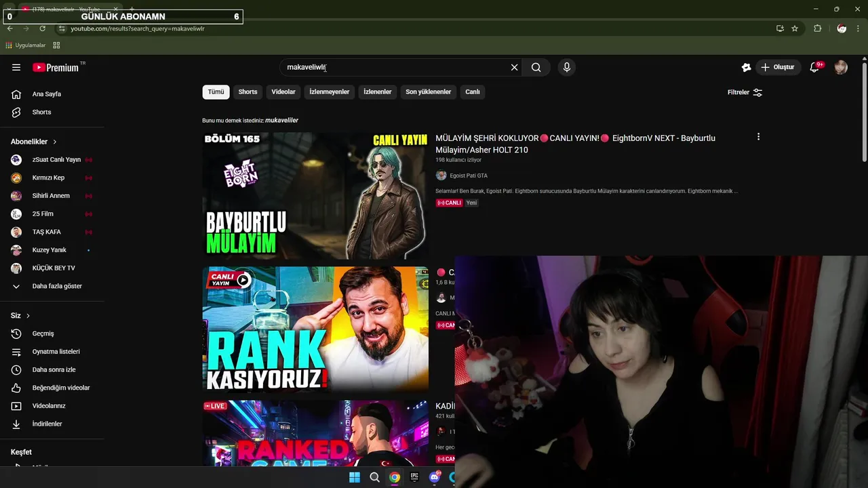This screenshot has height=488, width=868.
Task: Expand the Abonelikler section chevron
Action: coord(55,142)
